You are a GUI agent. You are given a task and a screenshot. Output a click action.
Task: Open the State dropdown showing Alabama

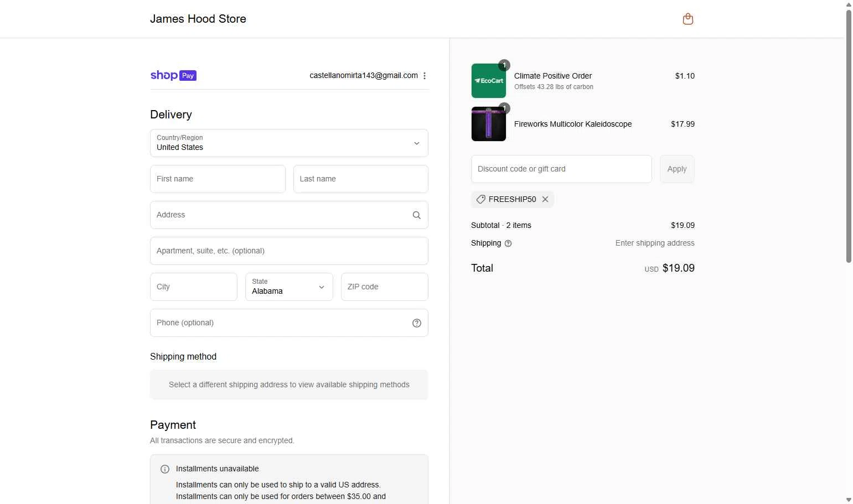[x=289, y=287]
